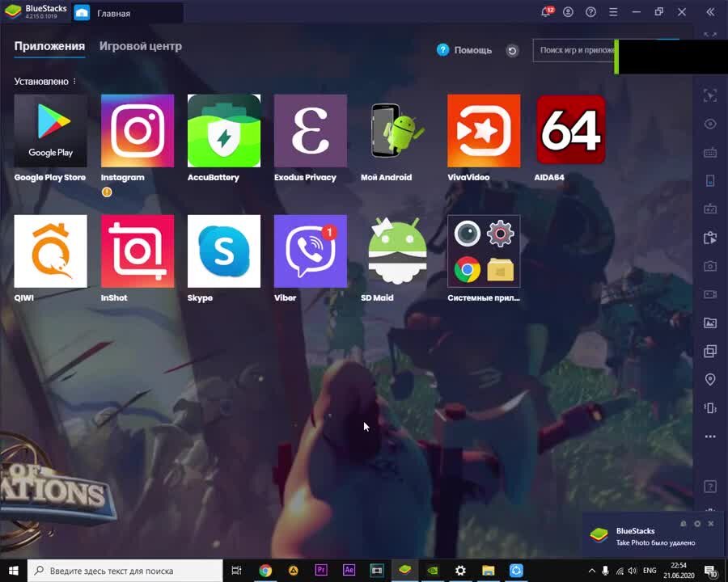The height and width of the screenshot is (582, 728).
Task: Open BlueStacks hamburger menu
Action: [613, 12]
